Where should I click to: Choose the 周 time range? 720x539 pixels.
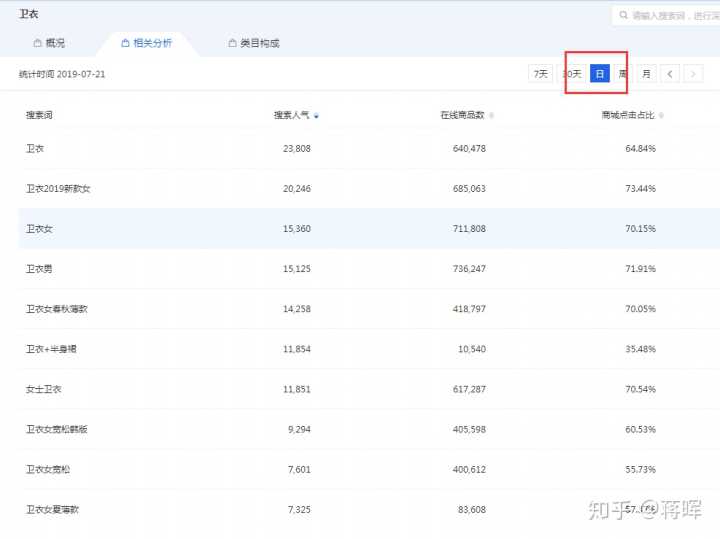[623, 74]
